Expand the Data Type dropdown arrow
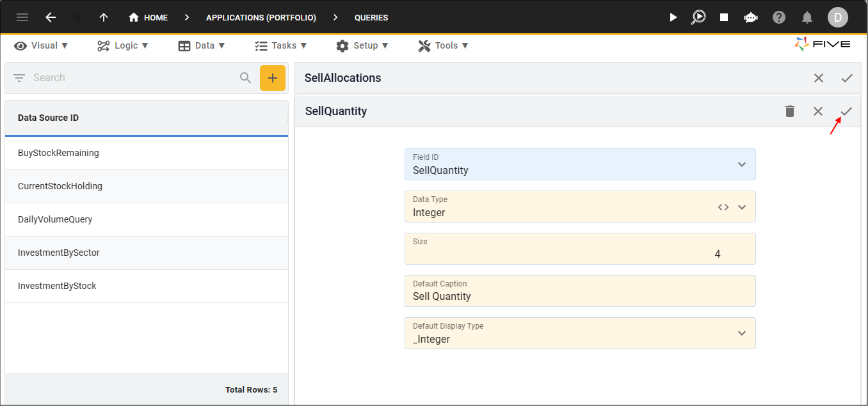The width and height of the screenshot is (868, 406). 742,207
